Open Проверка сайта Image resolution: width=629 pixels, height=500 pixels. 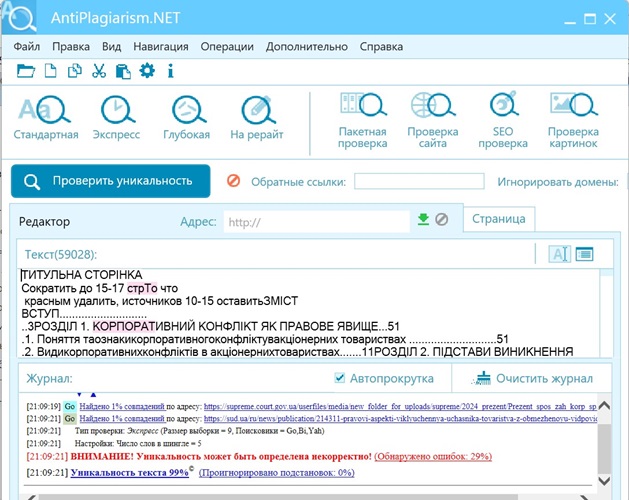[432, 120]
